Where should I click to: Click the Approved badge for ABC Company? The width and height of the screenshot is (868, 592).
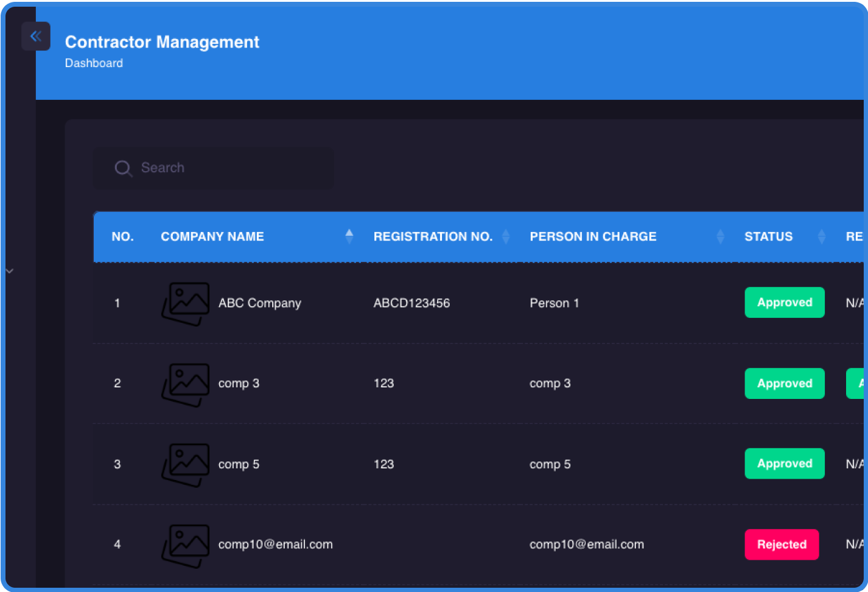pos(785,303)
